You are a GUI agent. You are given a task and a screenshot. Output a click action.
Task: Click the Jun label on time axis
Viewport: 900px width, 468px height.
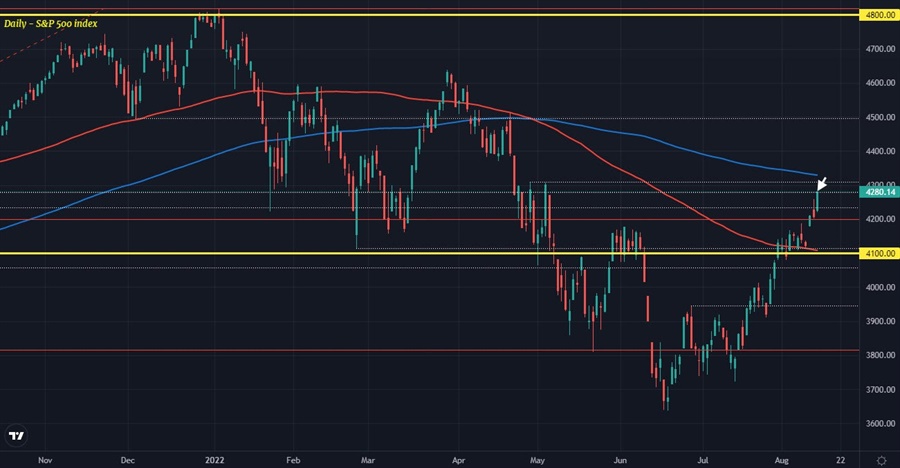[x=620, y=460]
